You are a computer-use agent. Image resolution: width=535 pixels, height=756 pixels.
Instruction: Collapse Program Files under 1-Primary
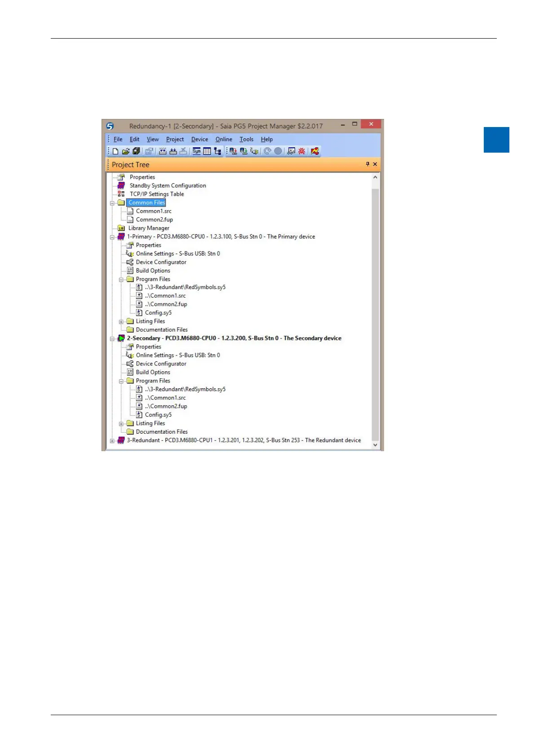121,279
